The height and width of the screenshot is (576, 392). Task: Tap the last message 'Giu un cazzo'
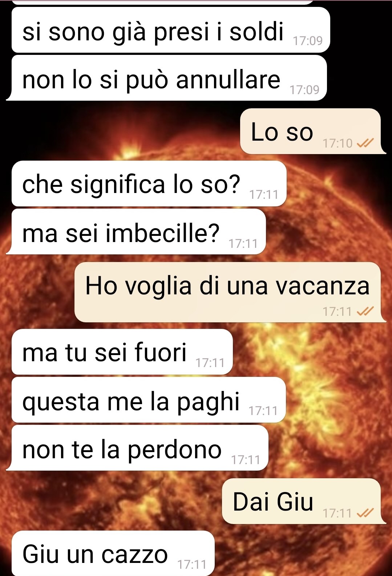tap(113, 553)
